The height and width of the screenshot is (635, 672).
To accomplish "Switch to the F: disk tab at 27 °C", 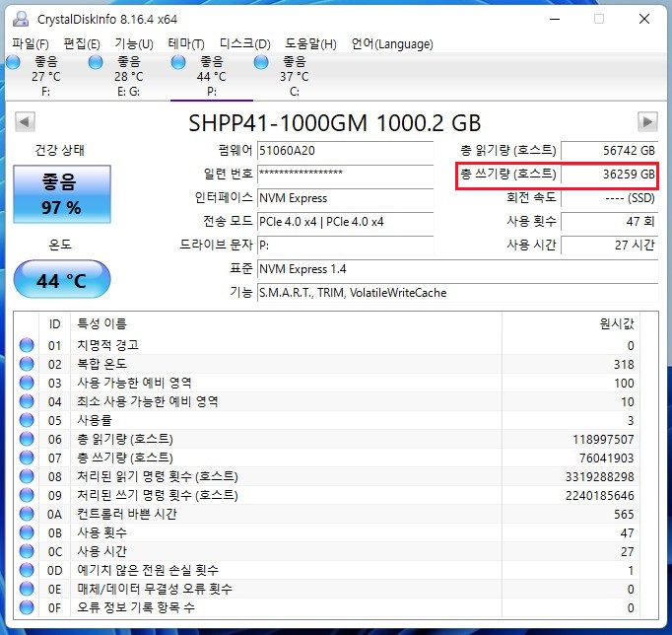I will click(46, 77).
